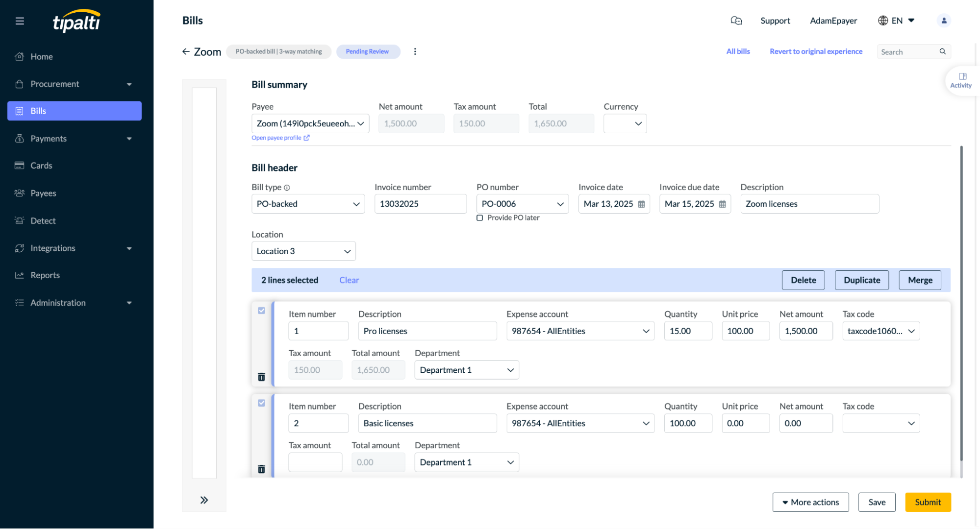The height and width of the screenshot is (529, 980).
Task: Open the Currency dropdown
Action: pos(625,123)
